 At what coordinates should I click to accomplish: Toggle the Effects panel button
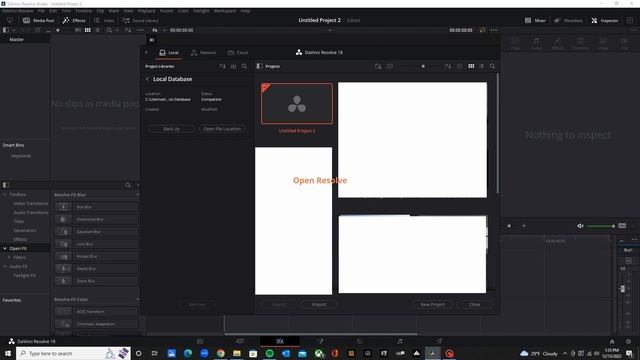tap(74, 20)
